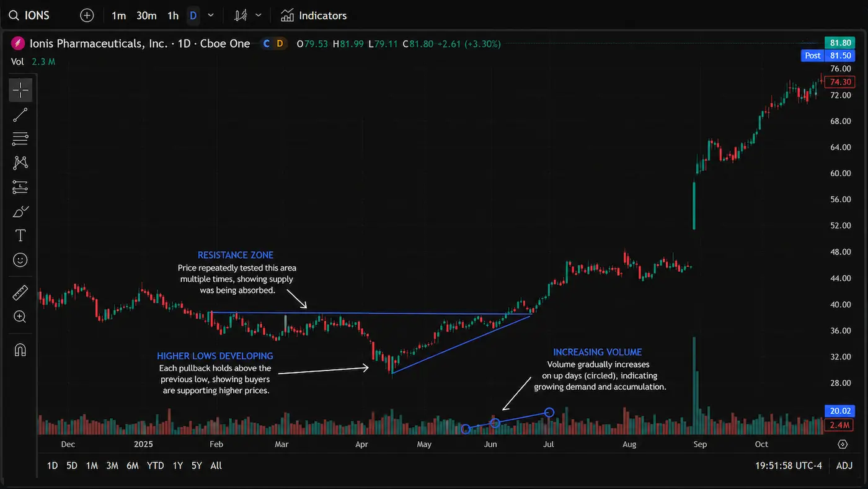Click the red 74.30 price label
This screenshot has width=868, height=489.
click(840, 82)
